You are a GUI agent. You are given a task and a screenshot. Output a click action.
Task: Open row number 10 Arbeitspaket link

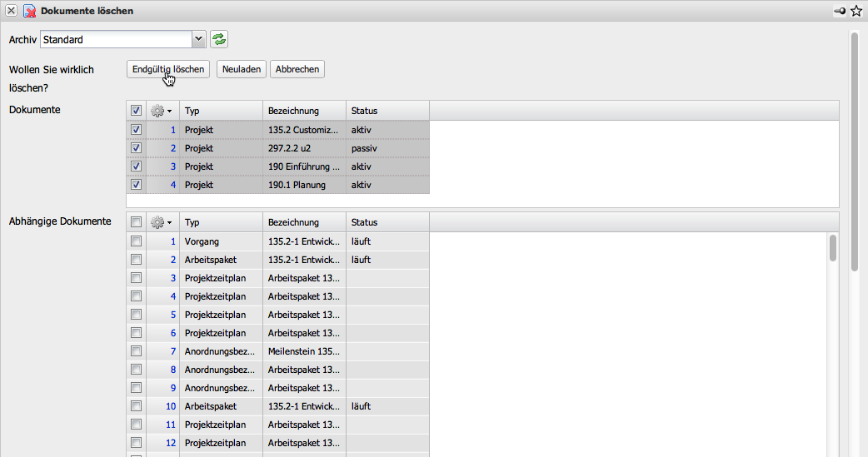pos(171,406)
